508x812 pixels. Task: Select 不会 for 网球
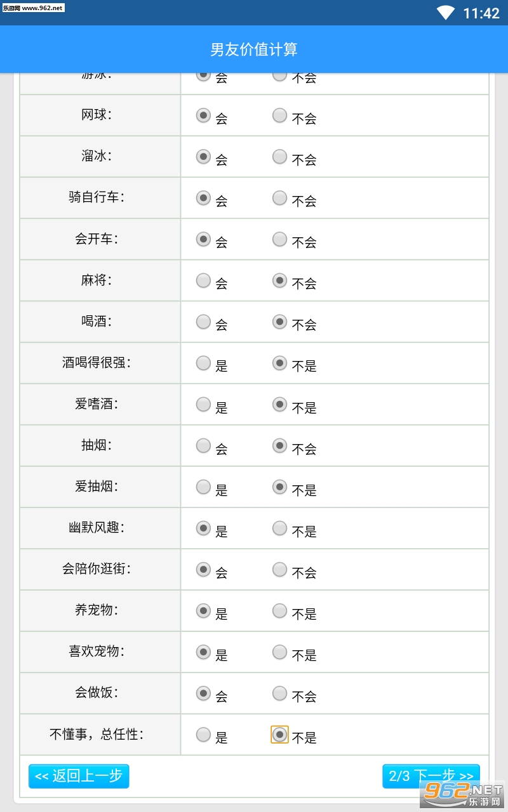[x=279, y=115]
